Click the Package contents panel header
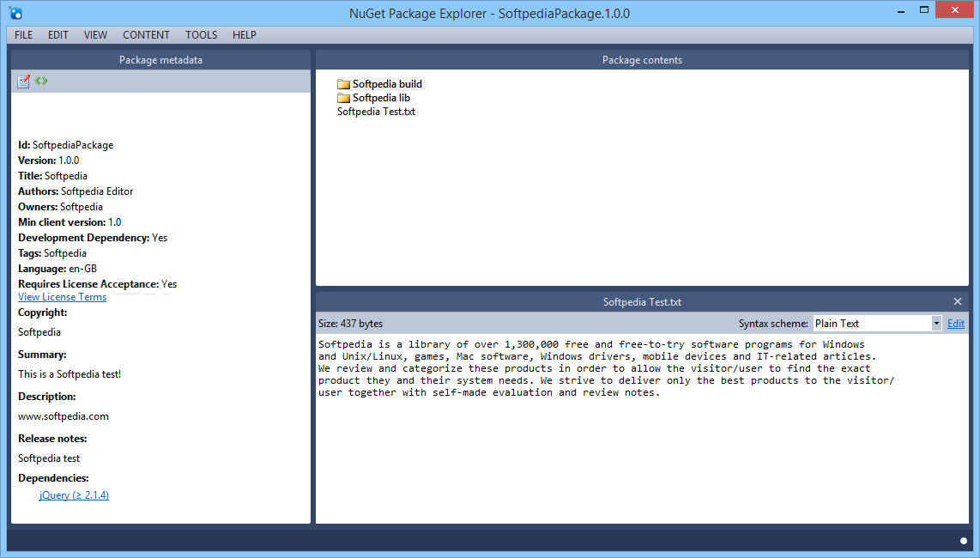This screenshot has height=558, width=980. [642, 60]
